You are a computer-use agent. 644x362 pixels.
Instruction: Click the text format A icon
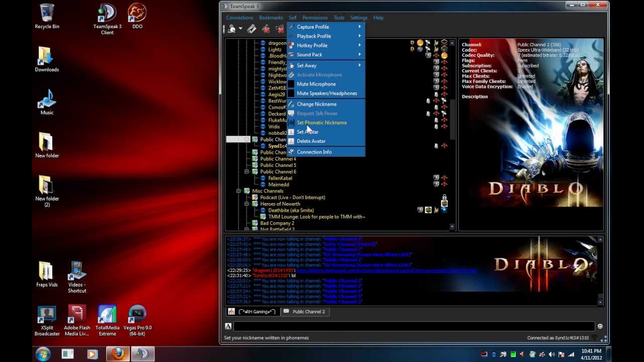pyautogui.click(x=228, y=326)
